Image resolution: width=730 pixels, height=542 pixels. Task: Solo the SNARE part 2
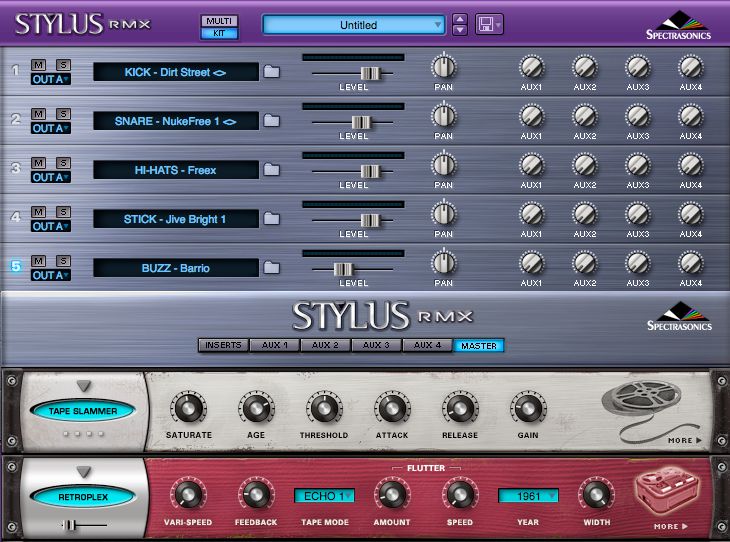(x=63, y=114)
